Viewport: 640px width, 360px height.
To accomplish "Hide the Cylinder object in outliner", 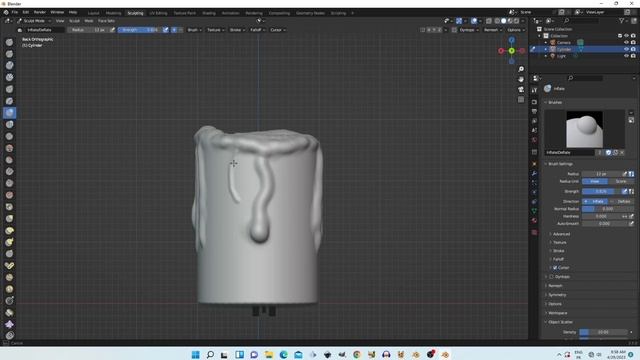I will 626,49.
